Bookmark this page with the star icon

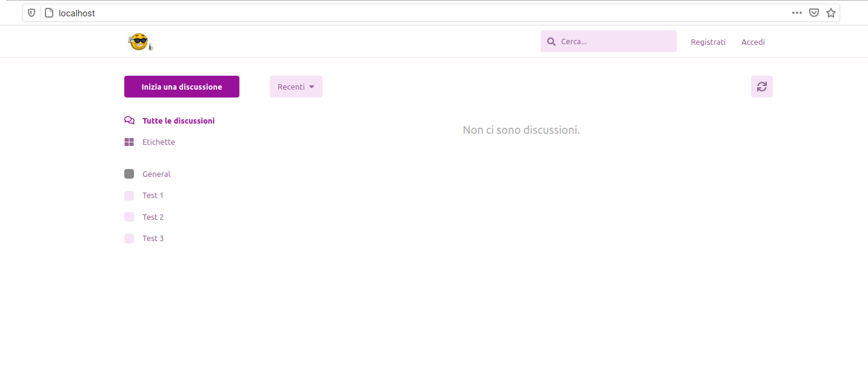[830, 13]
